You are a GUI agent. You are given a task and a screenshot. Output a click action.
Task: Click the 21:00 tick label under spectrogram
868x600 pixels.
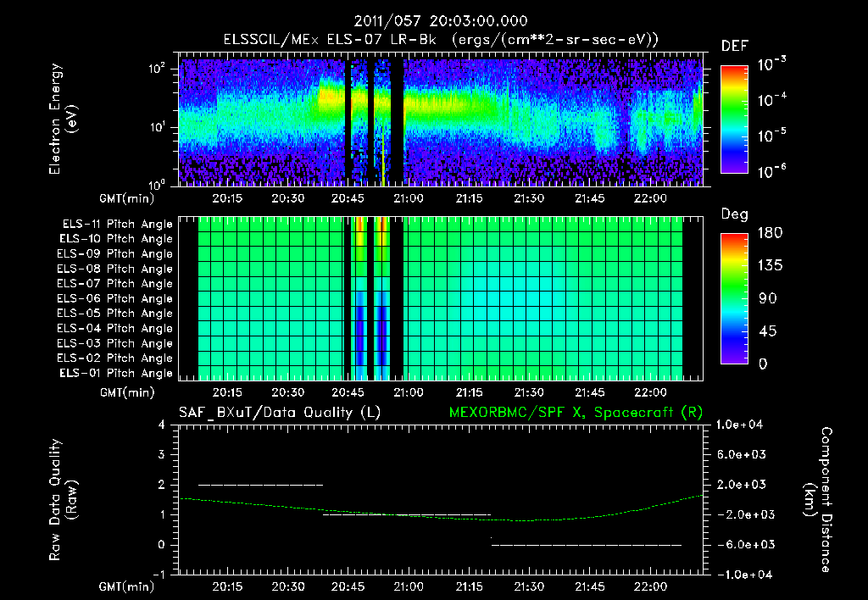tap(408, 198)
